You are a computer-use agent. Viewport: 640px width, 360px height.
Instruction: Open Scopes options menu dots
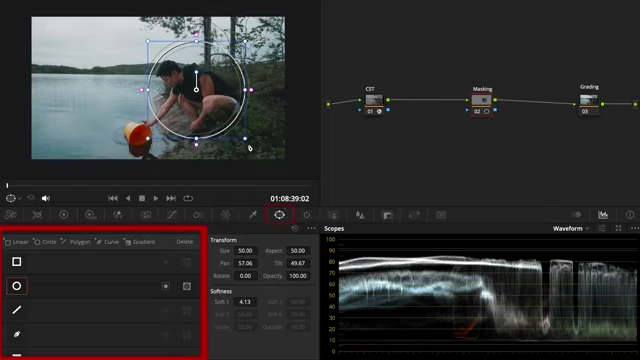(635, 229)
